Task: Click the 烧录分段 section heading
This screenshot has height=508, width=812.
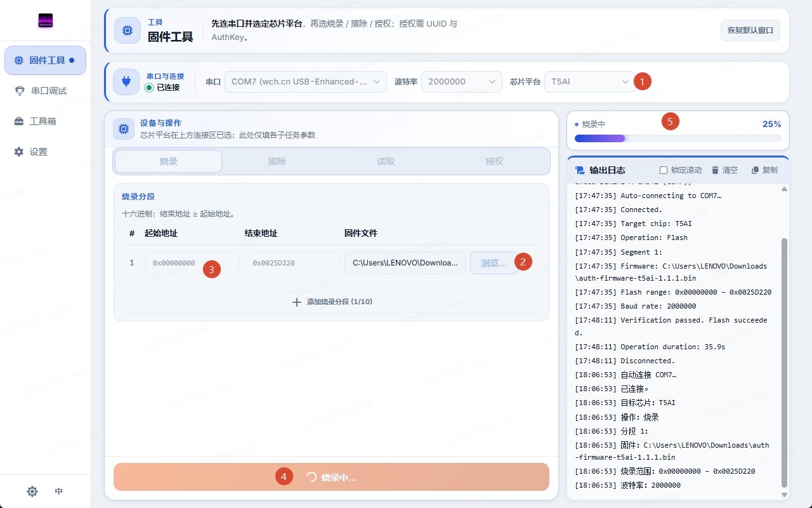Action: (x=138, y=197)
